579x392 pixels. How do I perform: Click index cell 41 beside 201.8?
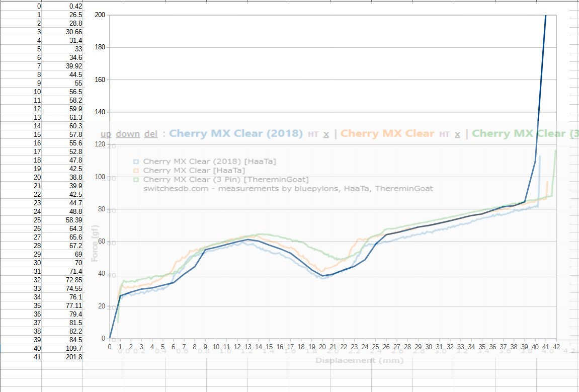21,357
